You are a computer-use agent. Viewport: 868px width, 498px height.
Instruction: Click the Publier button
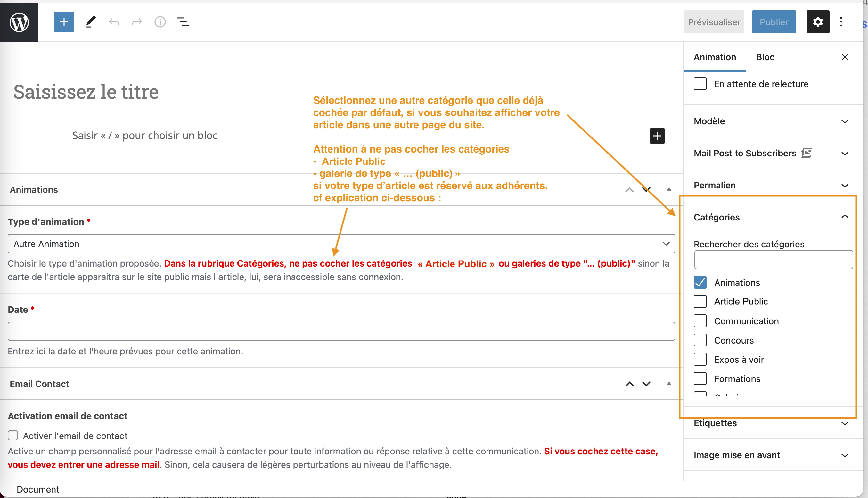tap(774, 22)
